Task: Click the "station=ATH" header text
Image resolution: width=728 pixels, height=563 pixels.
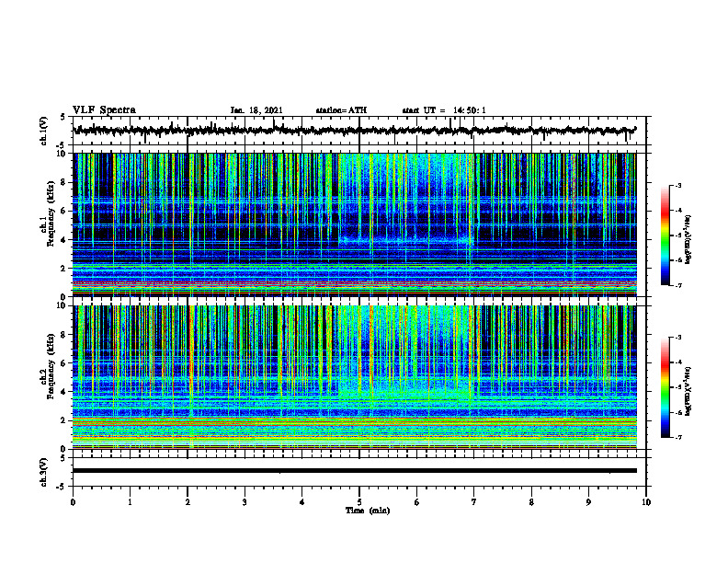Action: 341,110
